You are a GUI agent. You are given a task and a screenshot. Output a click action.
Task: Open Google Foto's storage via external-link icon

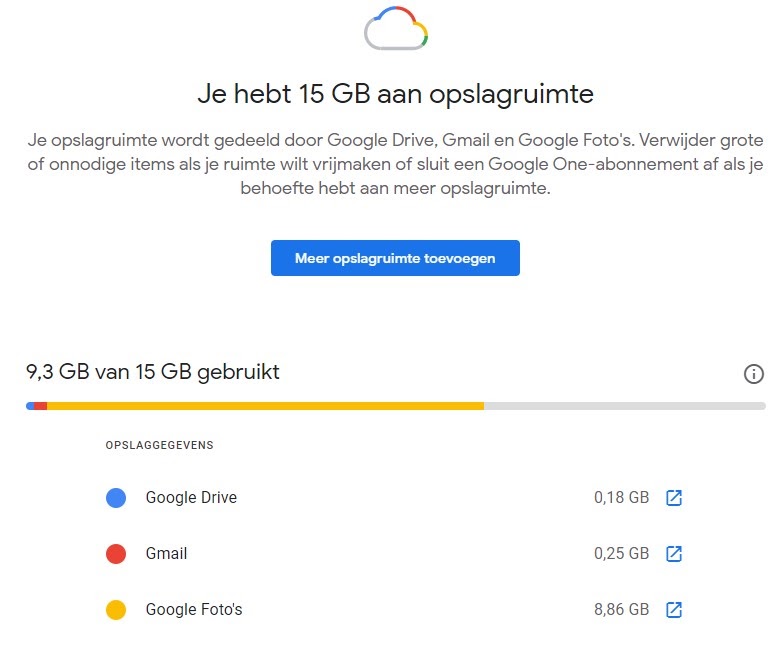click(674, 610)
